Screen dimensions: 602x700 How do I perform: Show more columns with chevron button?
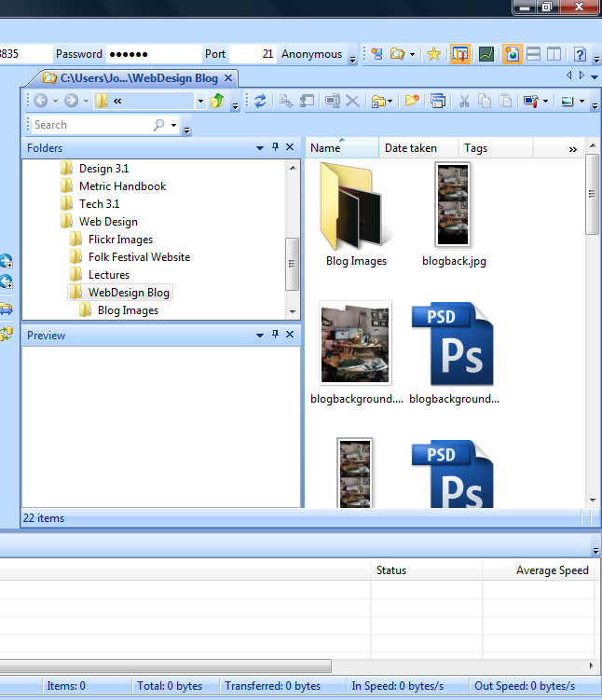[573, 149]
